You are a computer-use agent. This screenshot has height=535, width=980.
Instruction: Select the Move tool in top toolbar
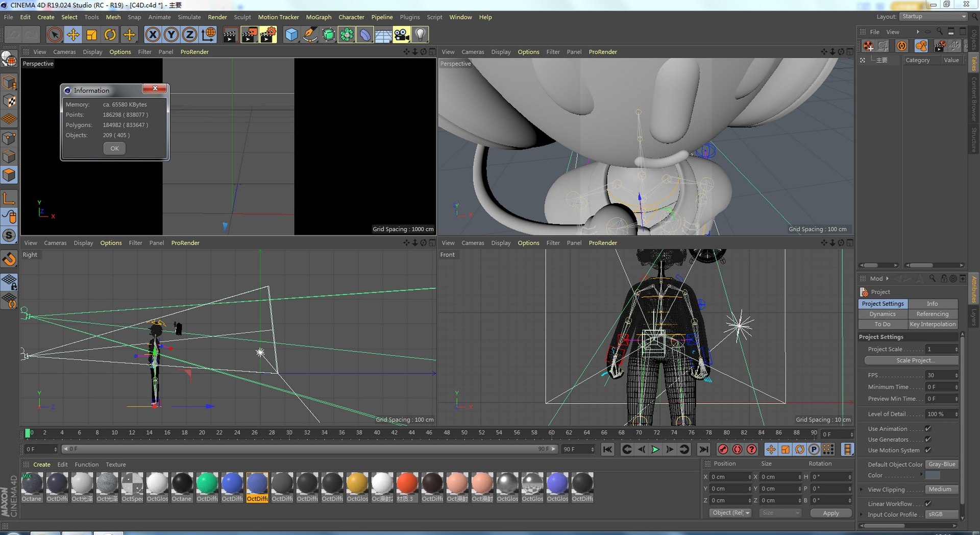click(73, 35)
